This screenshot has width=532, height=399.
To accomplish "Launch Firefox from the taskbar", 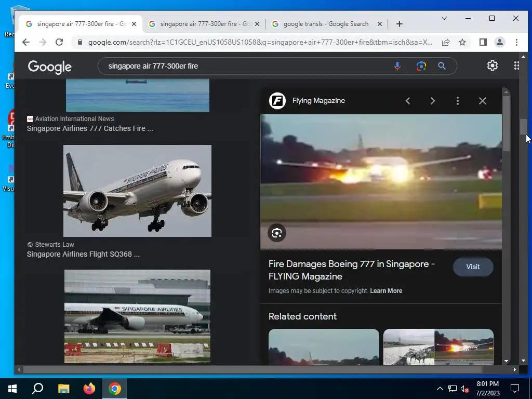I will (x=89, y=389).
